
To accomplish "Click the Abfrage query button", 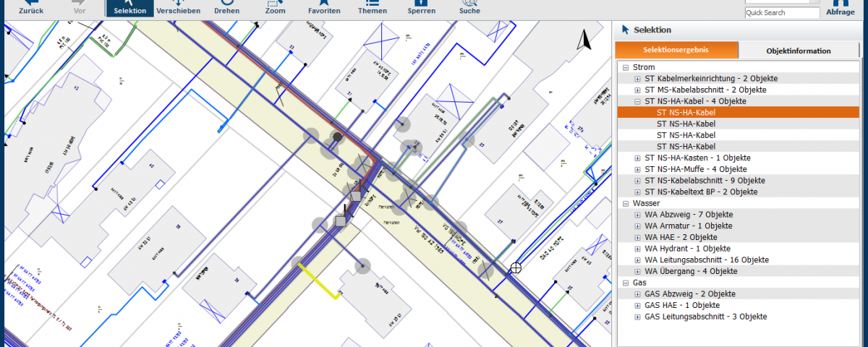I will pyautogui.click(x=840, y=8).
